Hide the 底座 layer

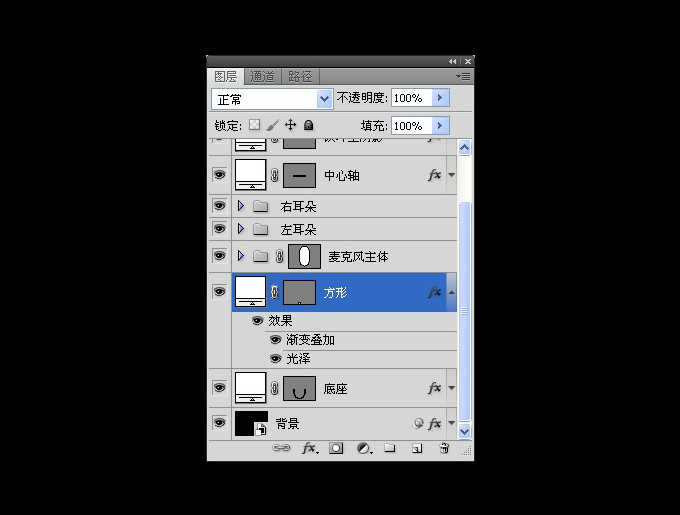[219, 387]
